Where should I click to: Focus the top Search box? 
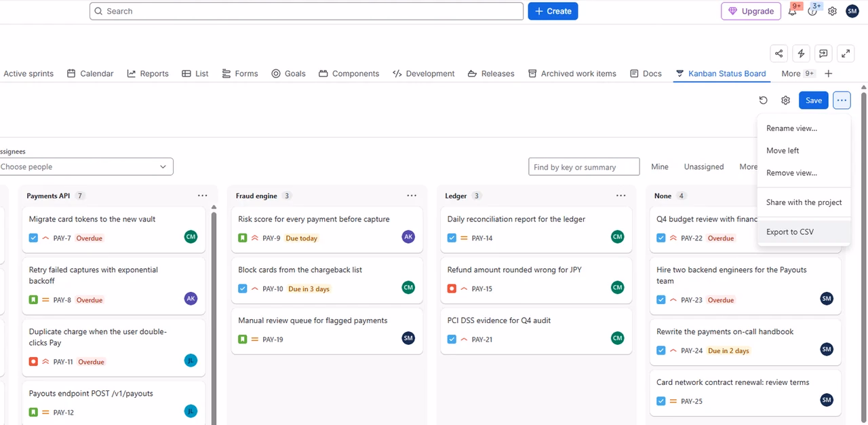coord(307,11)
